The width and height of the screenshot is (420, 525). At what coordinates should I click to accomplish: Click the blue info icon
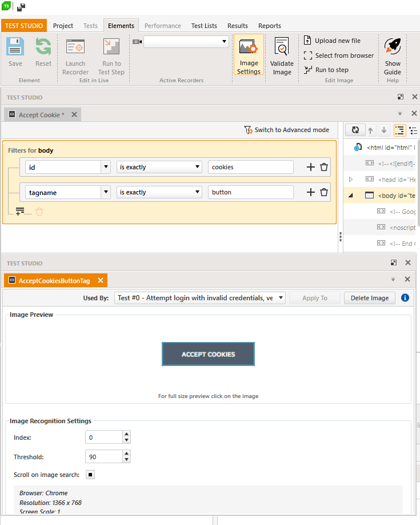[x=405, y=297]
